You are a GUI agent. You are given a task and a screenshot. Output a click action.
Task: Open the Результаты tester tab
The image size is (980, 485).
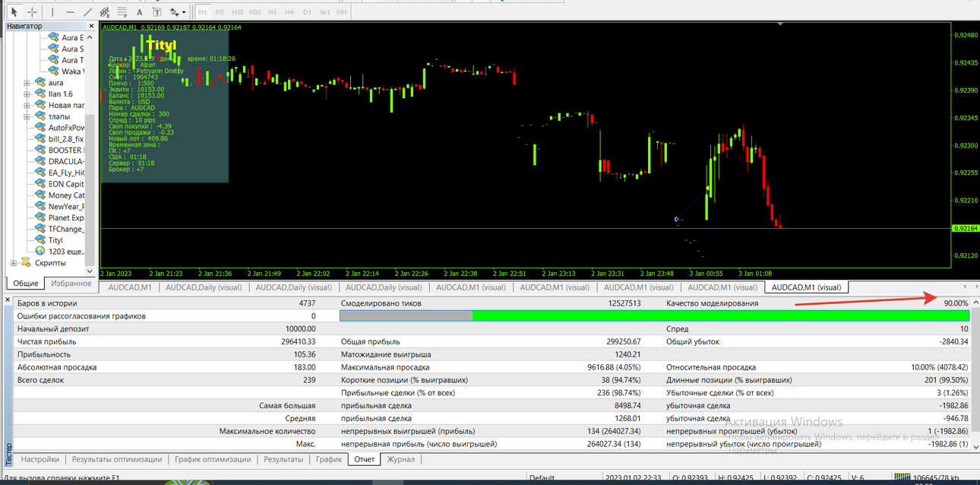tap(283, 459)
